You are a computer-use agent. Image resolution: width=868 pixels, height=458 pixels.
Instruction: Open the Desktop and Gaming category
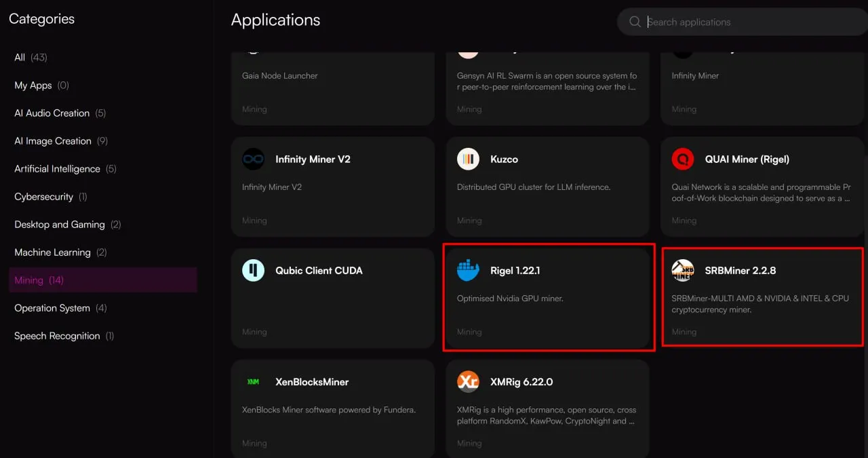pos(103,225)
